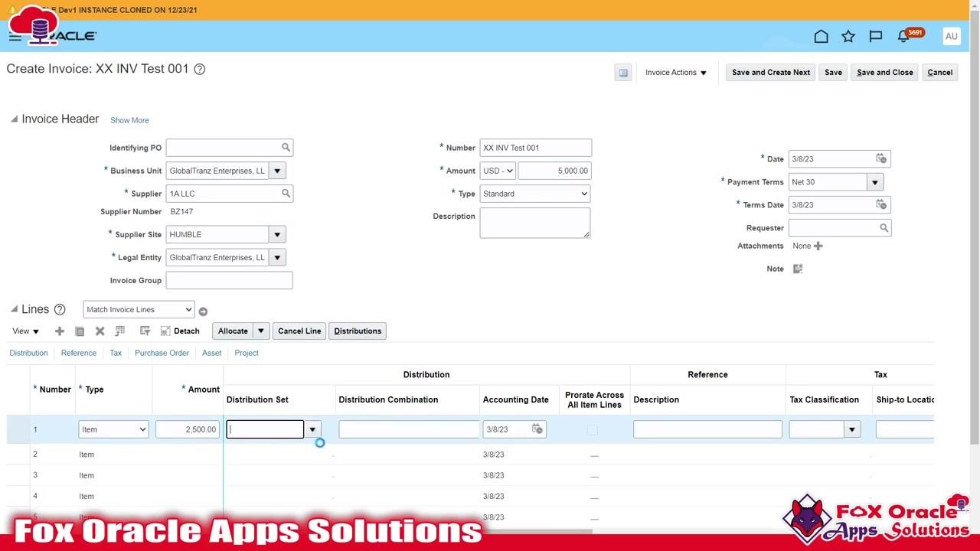The height and width of the screenshot is (551, 980).
Task: Open the Match Invoice Lines dropdown
Action: coord(139,309)
